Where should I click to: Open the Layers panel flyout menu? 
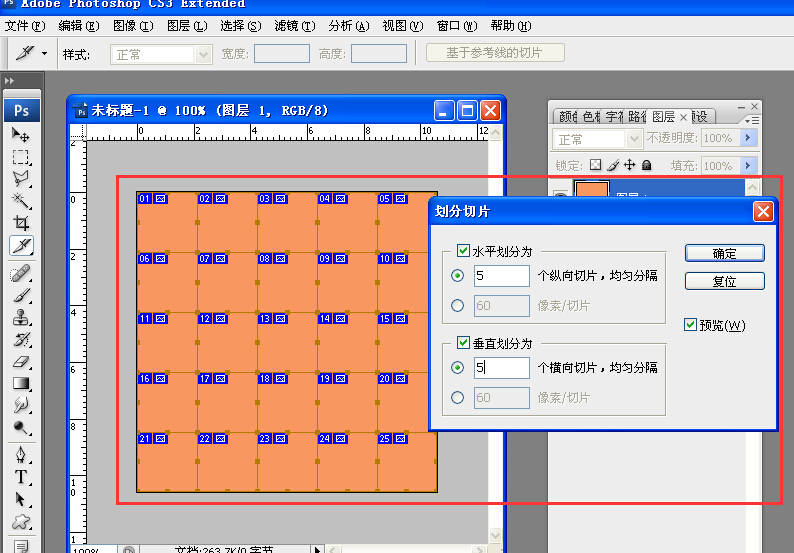pyautogui.click(x=752, y=121)
